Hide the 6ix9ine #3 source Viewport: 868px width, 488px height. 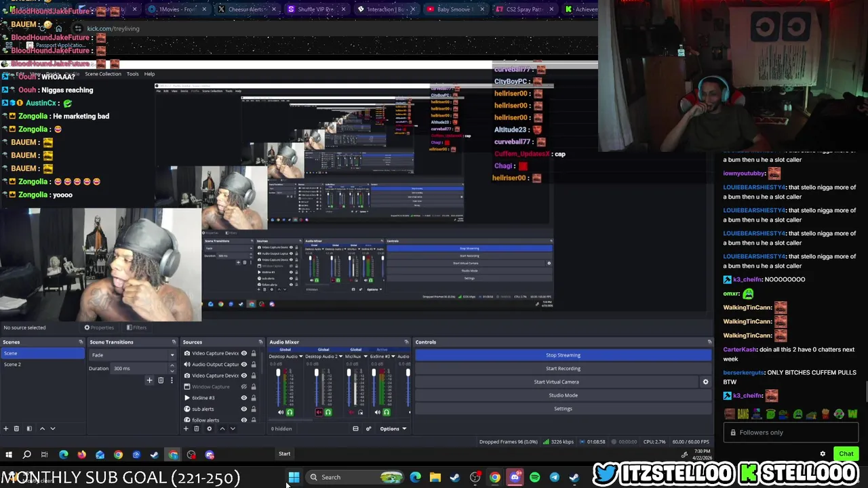244,398
